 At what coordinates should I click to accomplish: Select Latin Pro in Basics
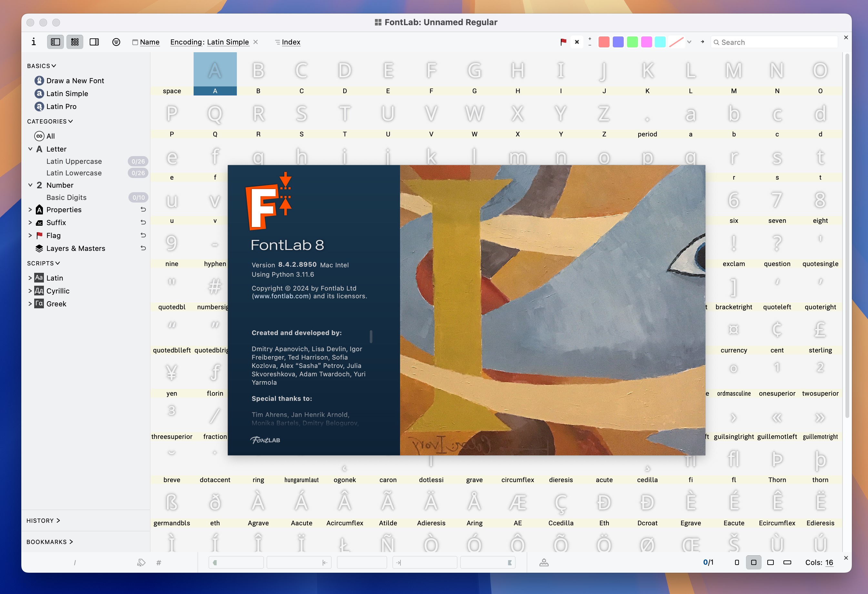(x=56, y=107)
